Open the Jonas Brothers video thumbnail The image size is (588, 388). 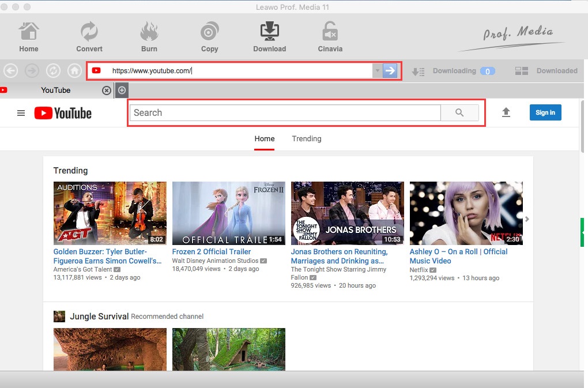click(x=347, y=213)
